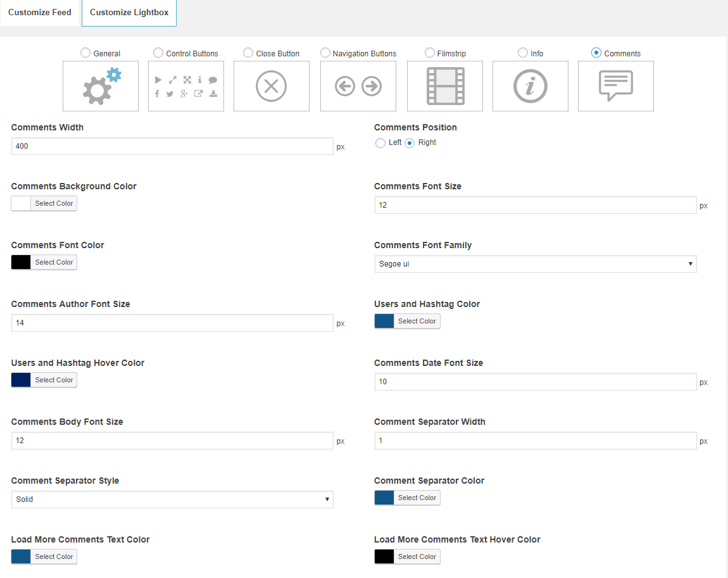
Task: Click Select Color for Load More Hover Color
Action: (x=417, y=556)
